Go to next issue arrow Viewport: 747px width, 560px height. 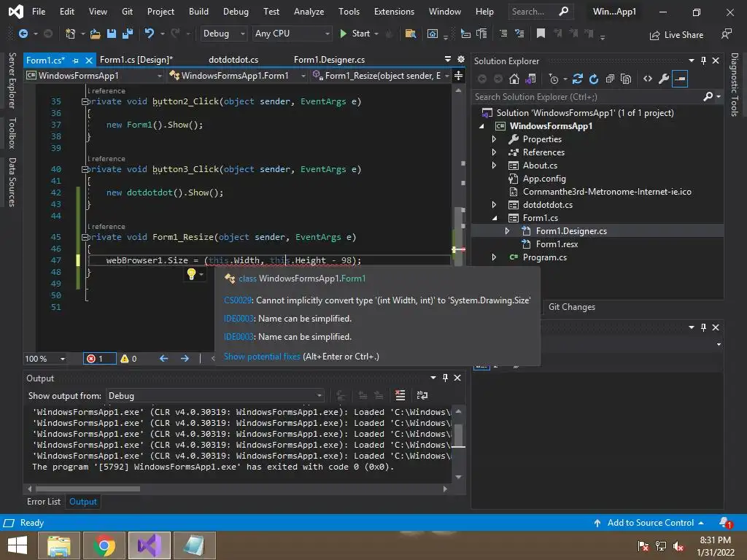tap(185, 359)
